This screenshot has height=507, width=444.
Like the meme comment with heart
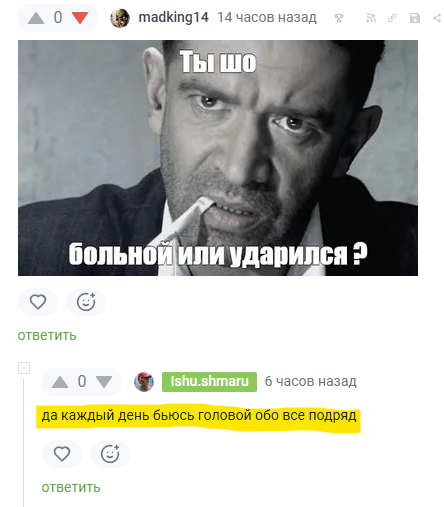click(x=38, y=302)
